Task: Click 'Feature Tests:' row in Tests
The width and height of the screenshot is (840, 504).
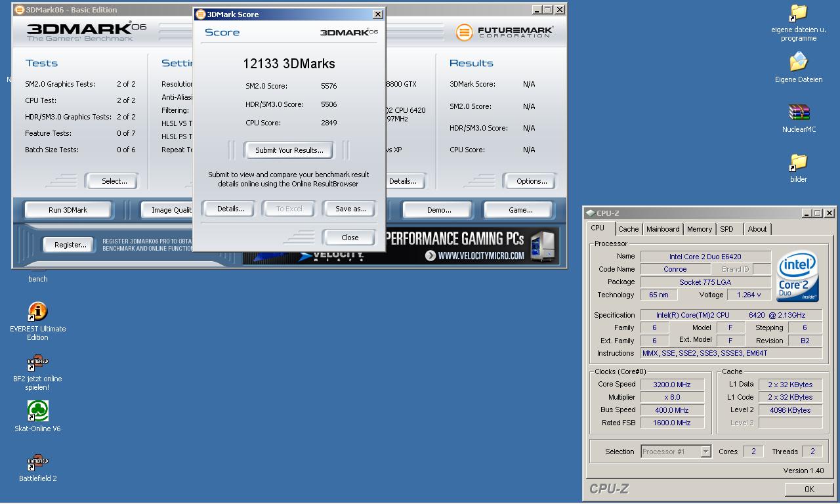Action: point(80,133)
